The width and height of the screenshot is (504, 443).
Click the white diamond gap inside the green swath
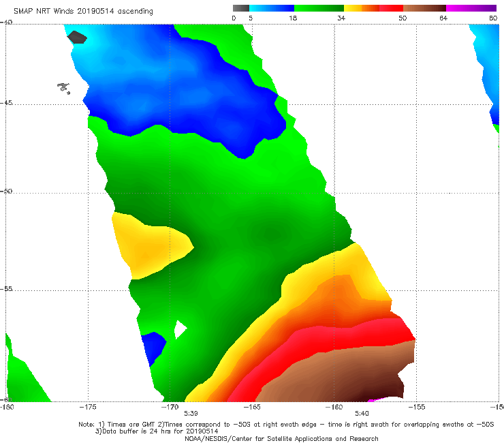[180, 329]
